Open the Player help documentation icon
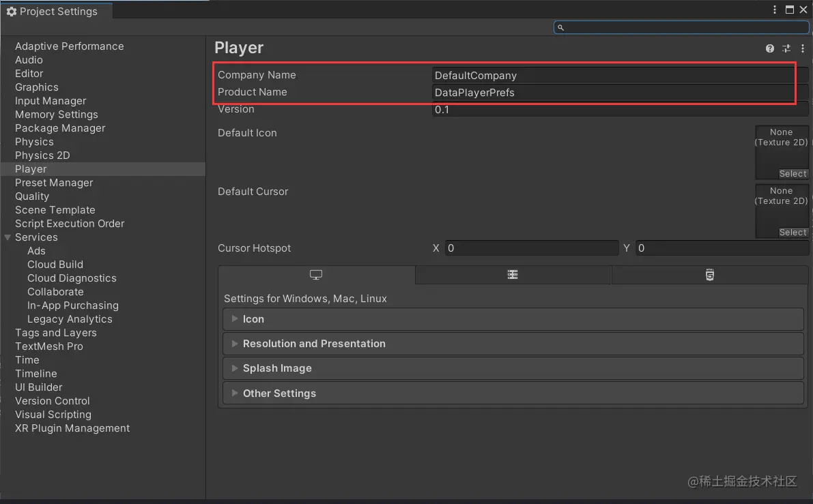813x504 pixels. tap(770, 48)
